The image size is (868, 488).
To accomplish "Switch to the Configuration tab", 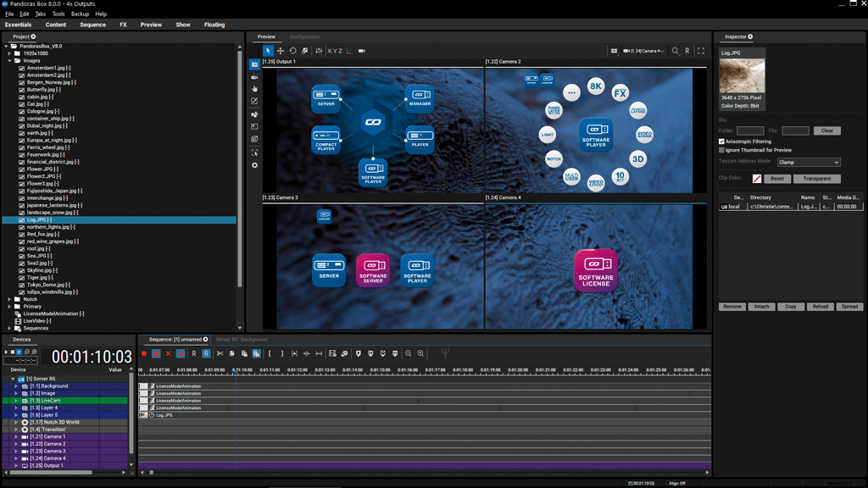I will 304,36.
